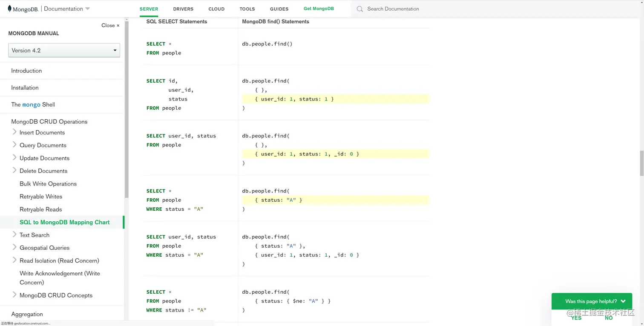Click the SQL SELECT Statements column header
Image resolution: width=644 pixels, height=326 pixels.
click(x=177, y=21)
